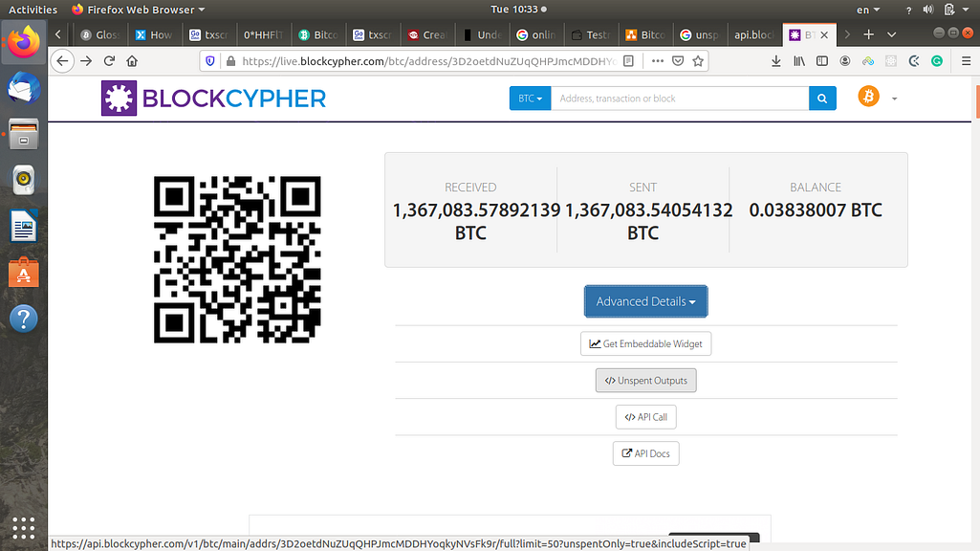The width and height of the screenshot is (980, 551).
Task: Click the home icon in toolbar
Action: (x=132, y=60)
